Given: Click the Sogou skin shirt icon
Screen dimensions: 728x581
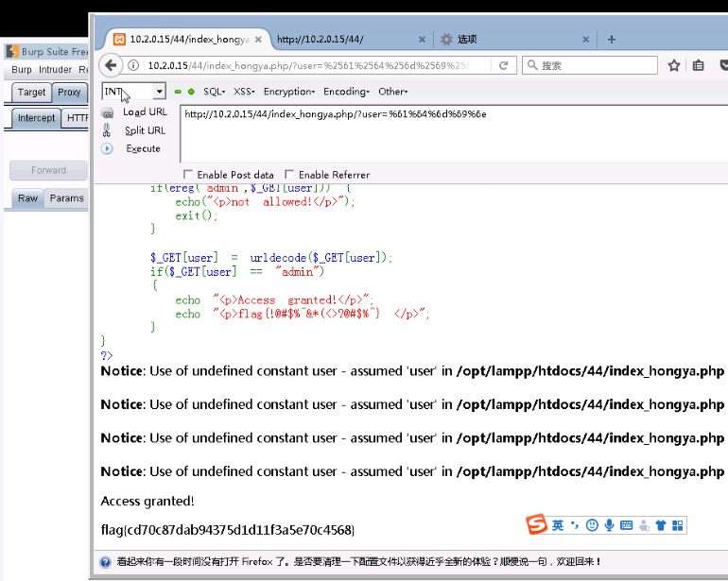Looking at the screenshot, I should pos(660,525).
